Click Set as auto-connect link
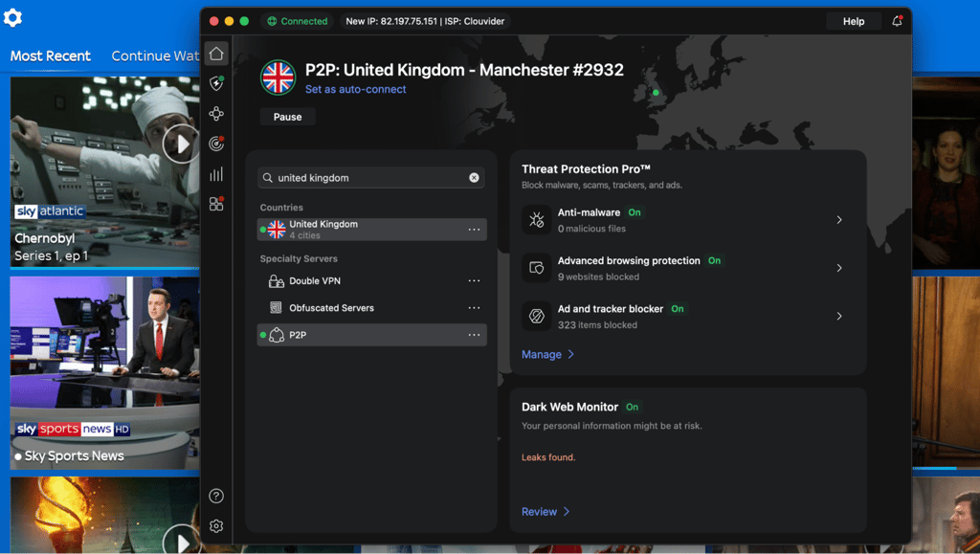The image size is (980, 554). click(x=356, y=89)
